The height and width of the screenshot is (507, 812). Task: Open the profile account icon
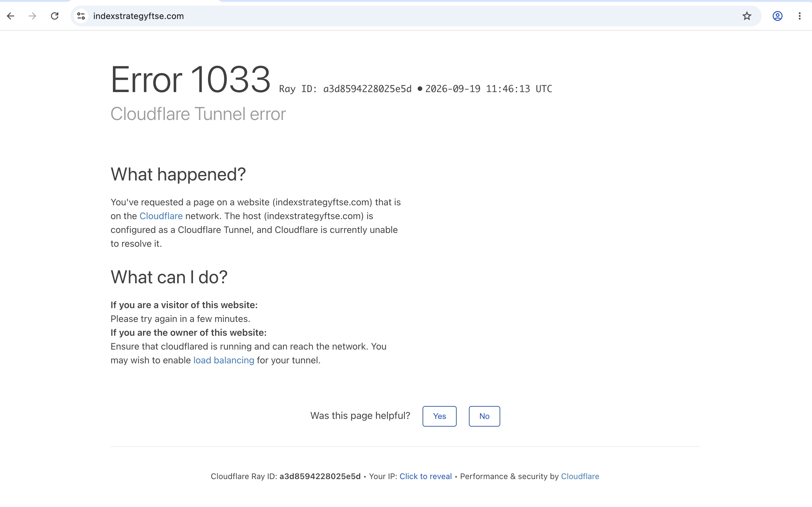click(x=777, y=16)
